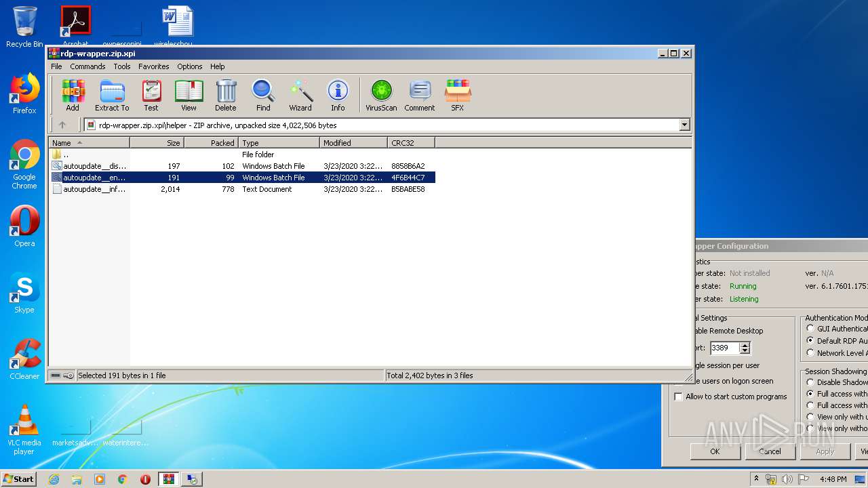The width and height of the screenshot is (868, 488).
Task: Select the first Full access with radio option
Action: [810, 394]
